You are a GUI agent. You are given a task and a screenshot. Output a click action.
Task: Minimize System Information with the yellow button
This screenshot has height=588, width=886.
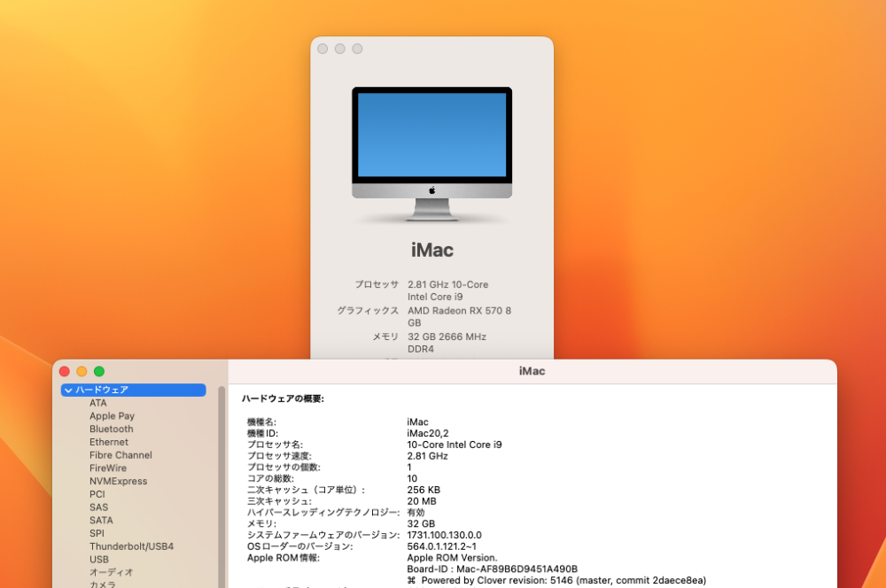pyautogui.click(x=82, y=371)
